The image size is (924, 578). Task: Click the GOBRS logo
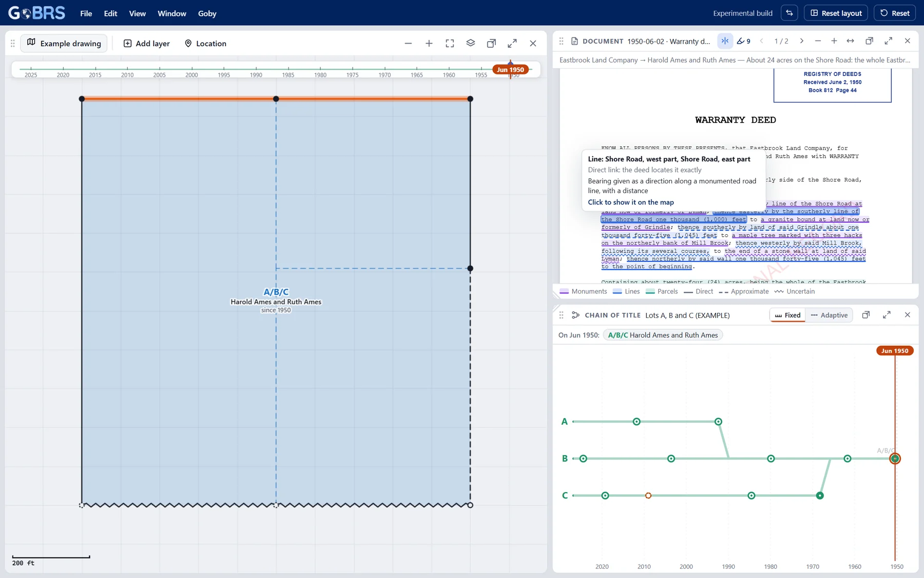coord(37,13)
